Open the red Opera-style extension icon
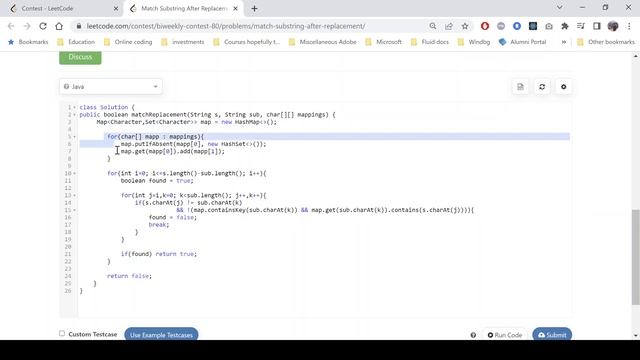Viewport: 640px width, 360px height. [x=485, y=26]
